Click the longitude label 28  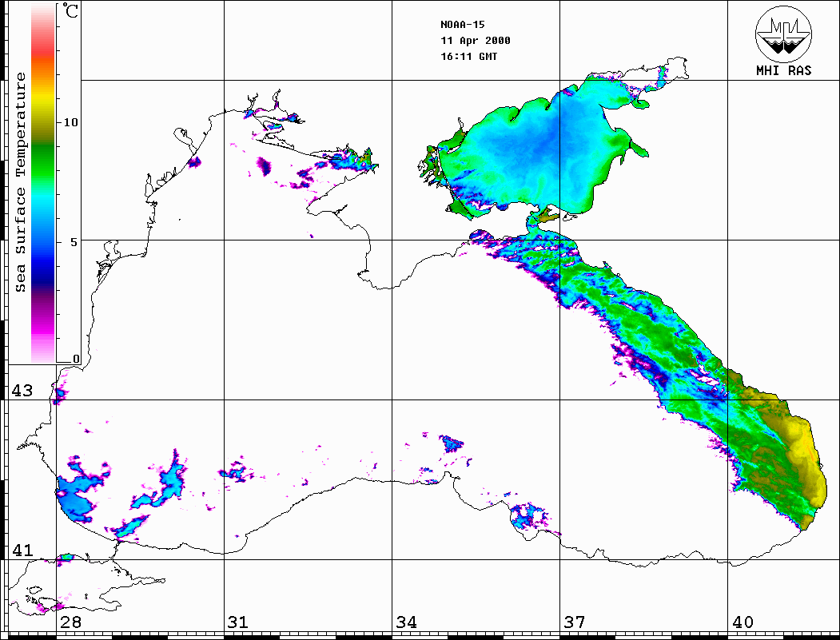click(x=70, y=622)
